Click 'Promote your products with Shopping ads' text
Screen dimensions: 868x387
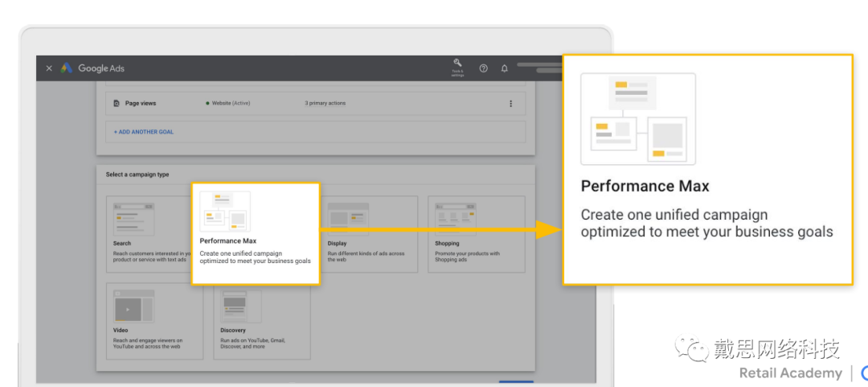click(x=467, y=256)
